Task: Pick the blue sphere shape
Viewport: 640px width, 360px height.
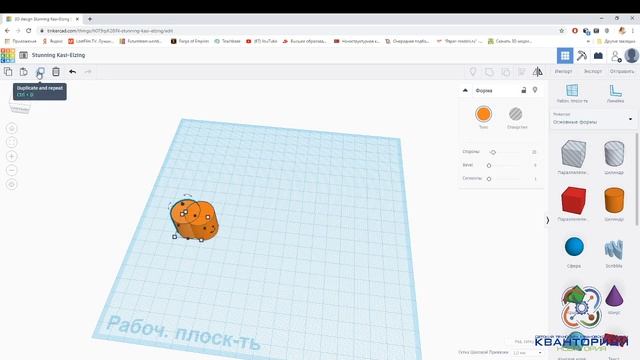Action: tap(574, 247)
